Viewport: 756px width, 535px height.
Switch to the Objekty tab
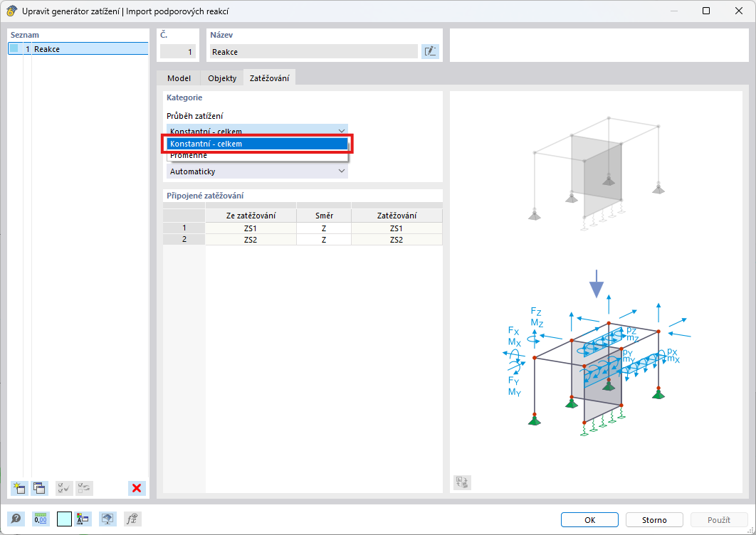pos(222,78)
